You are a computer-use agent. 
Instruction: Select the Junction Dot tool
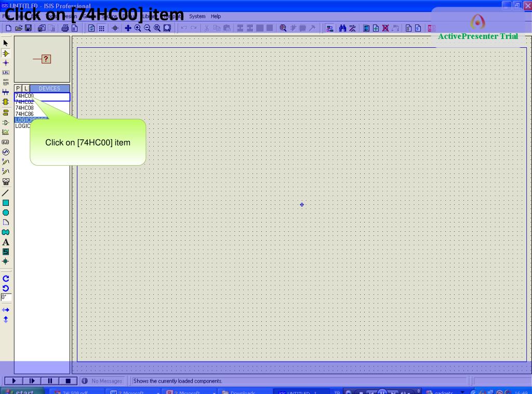tap(6, 63)
